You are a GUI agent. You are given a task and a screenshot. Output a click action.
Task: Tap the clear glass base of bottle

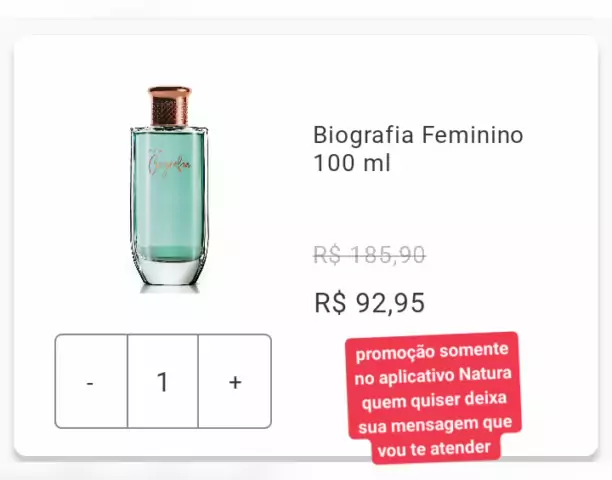coord(169,271)
